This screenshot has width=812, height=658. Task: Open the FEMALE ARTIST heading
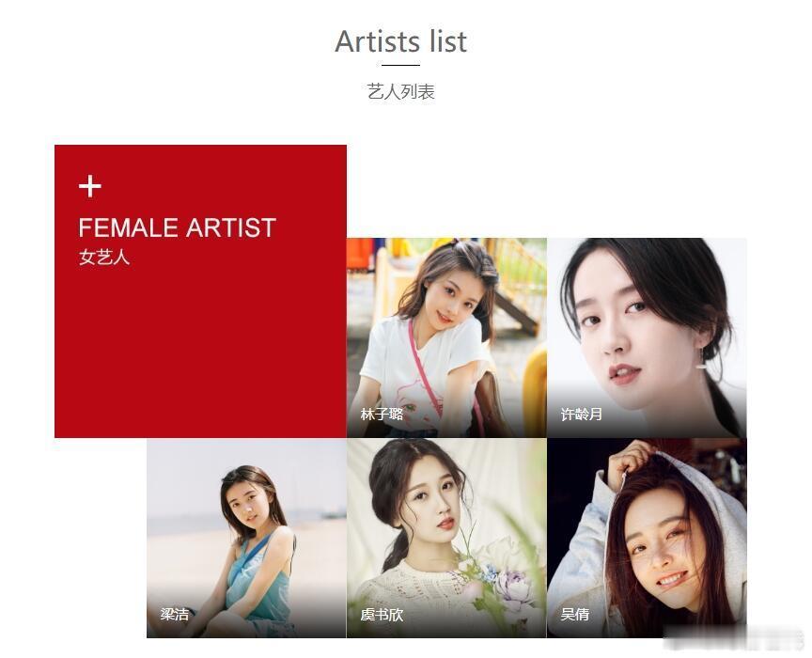click(177, 228)
